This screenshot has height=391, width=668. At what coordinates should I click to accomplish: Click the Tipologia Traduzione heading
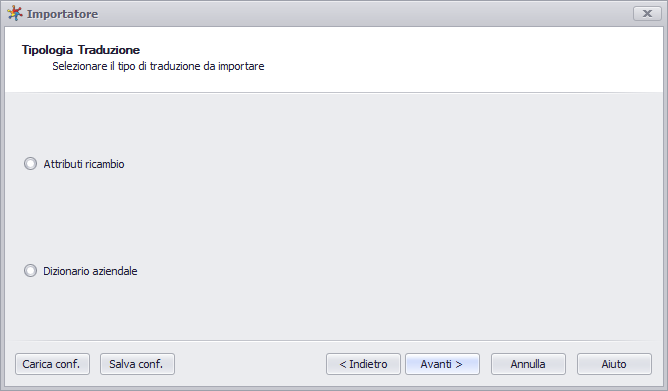pyautogui.click(x=81, y=50)
